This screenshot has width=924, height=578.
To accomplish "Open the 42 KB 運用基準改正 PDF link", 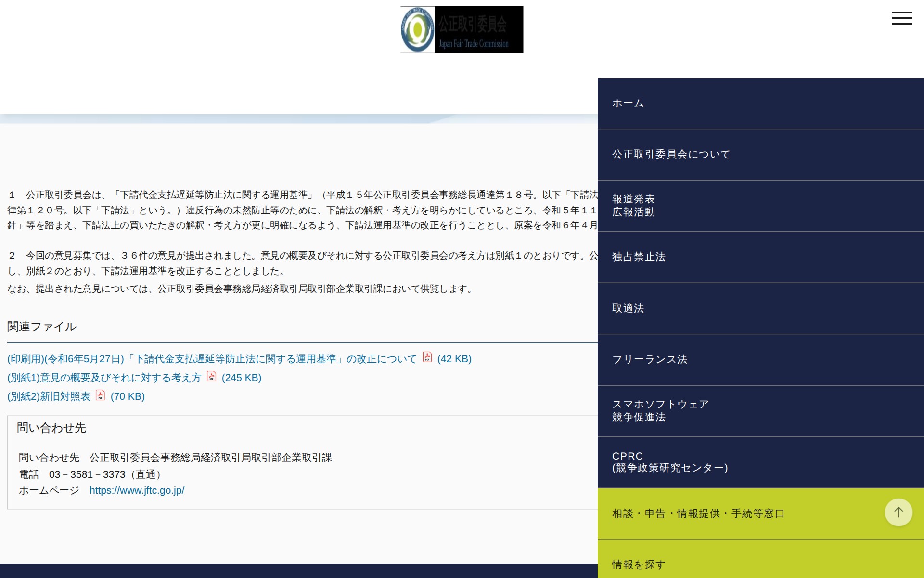I will click(212, 358).
